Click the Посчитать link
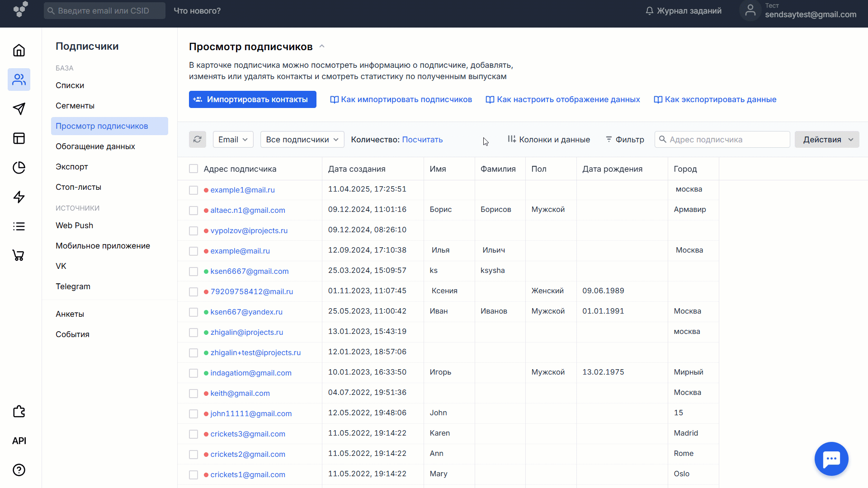 422,140
